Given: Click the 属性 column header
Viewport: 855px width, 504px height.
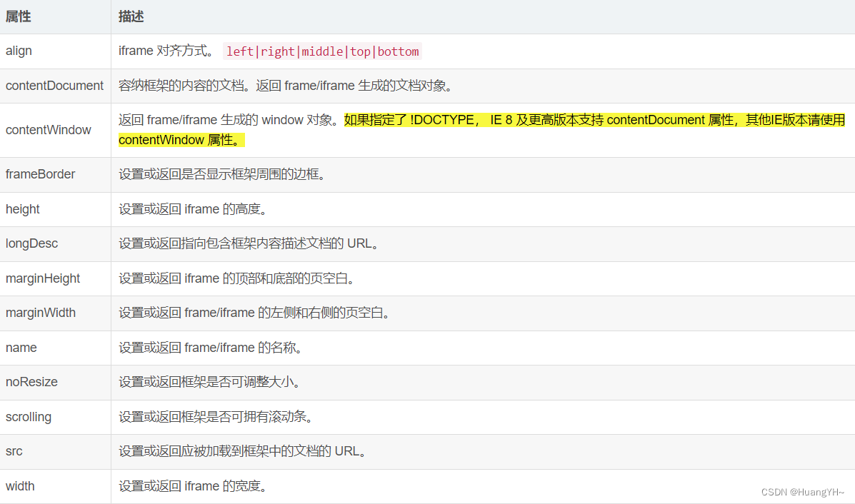Looking at the screenshot, I should (x=18, y=16).
